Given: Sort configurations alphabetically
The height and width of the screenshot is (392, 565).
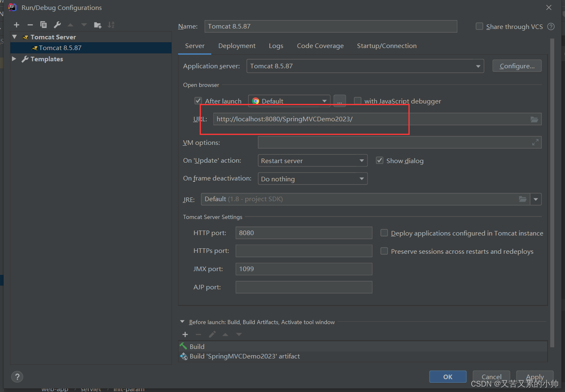Looking at the screenshot, I should click(x=111, y=25).
